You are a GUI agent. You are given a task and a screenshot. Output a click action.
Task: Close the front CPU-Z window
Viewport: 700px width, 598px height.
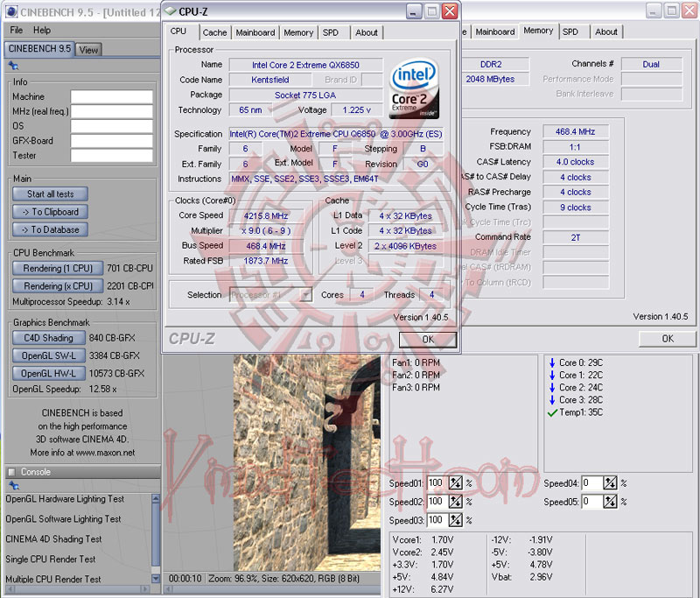[x=450, y=11]
